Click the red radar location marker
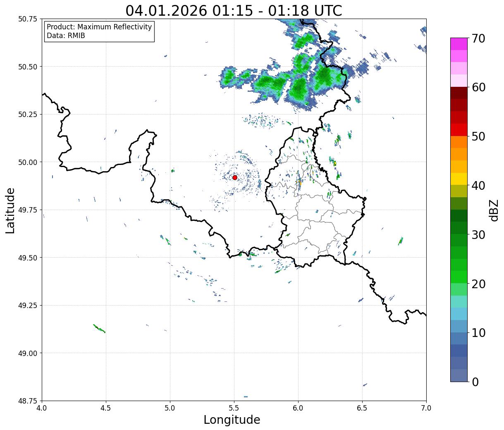This screenshot has width=504, height=430. 235,177
